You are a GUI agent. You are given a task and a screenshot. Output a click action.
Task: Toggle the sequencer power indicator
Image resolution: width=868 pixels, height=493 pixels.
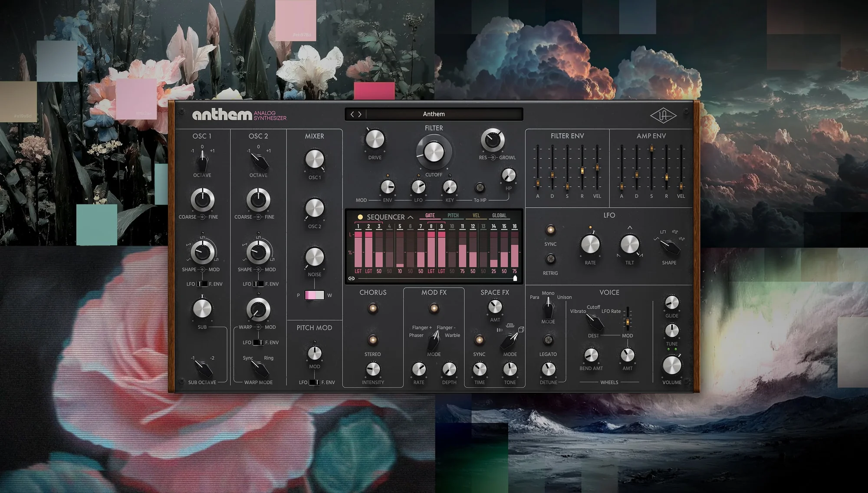coord(360,217)
